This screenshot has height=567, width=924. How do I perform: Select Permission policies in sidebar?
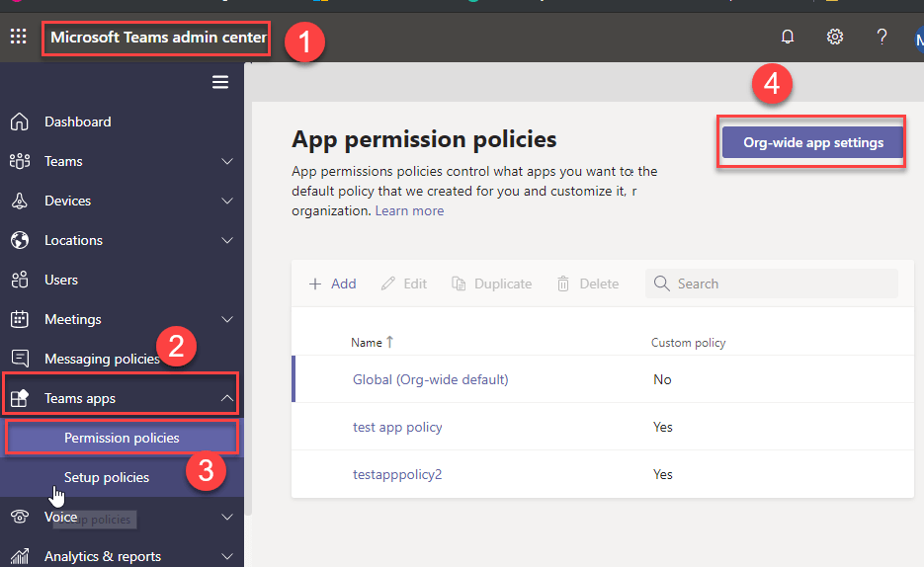(122, 438)
